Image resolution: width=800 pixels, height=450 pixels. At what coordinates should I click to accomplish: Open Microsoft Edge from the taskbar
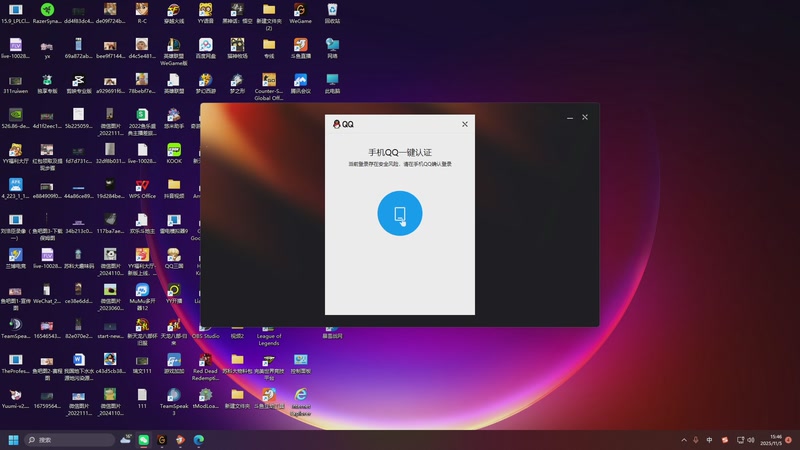pos(199,440)
